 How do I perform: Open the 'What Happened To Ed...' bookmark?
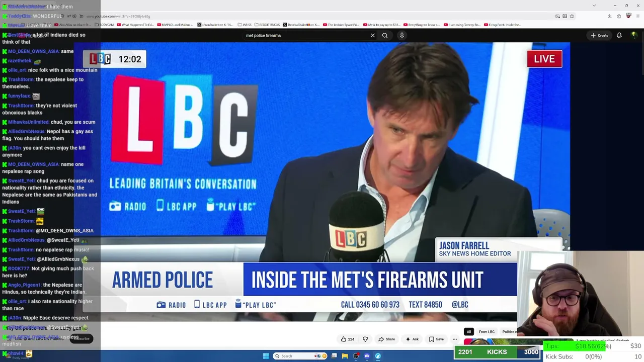pyautogui.click(x=135, y=25)
